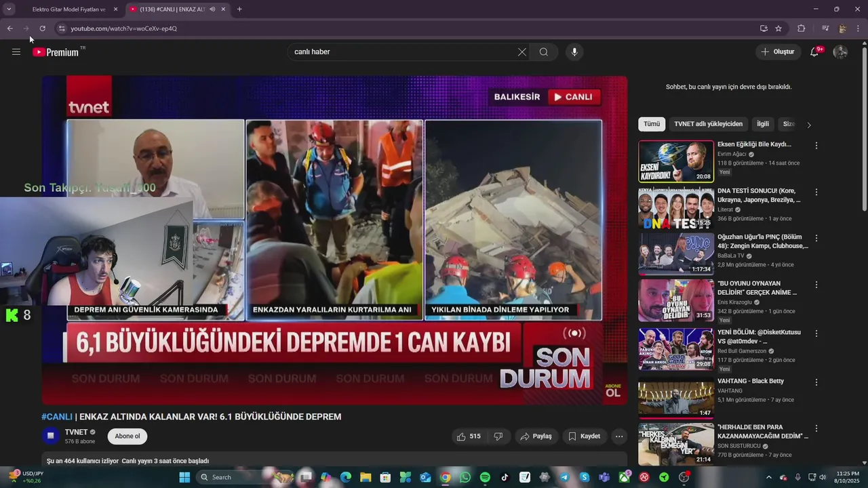
Task: Open File Explorer from taskbar
Action: coord(366,477)
